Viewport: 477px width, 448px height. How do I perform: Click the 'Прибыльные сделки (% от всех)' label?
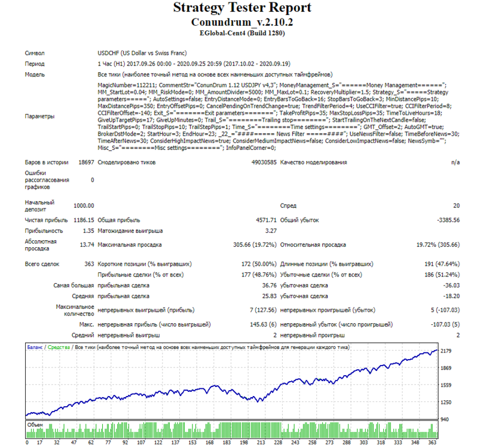pyautogui.click(x=140, y=275)
